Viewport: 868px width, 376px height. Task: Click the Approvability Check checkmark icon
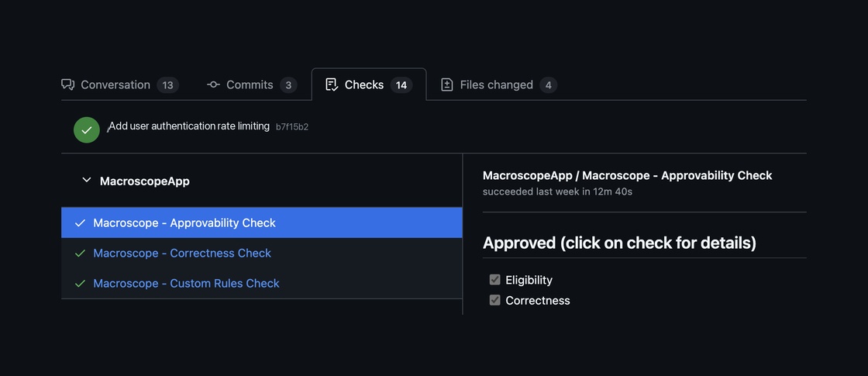pos(80,223)
